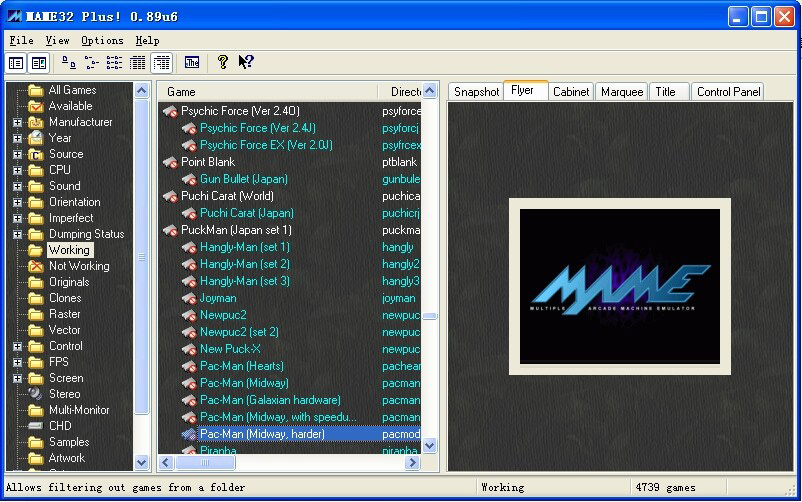Click the context help arrow icon
This screenshot has height=502, width=802.
246,63
